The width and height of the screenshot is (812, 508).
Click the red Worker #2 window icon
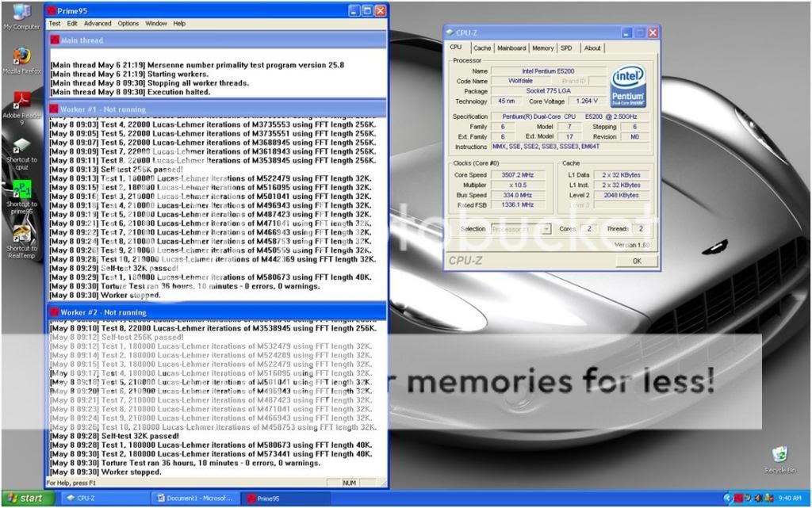click(x=54, y=312)
